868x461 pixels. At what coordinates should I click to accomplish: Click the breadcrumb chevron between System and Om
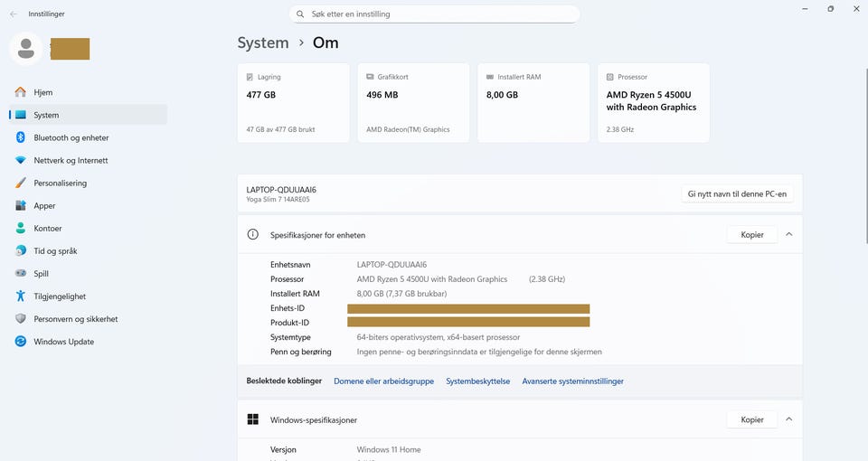click(301, 42)
